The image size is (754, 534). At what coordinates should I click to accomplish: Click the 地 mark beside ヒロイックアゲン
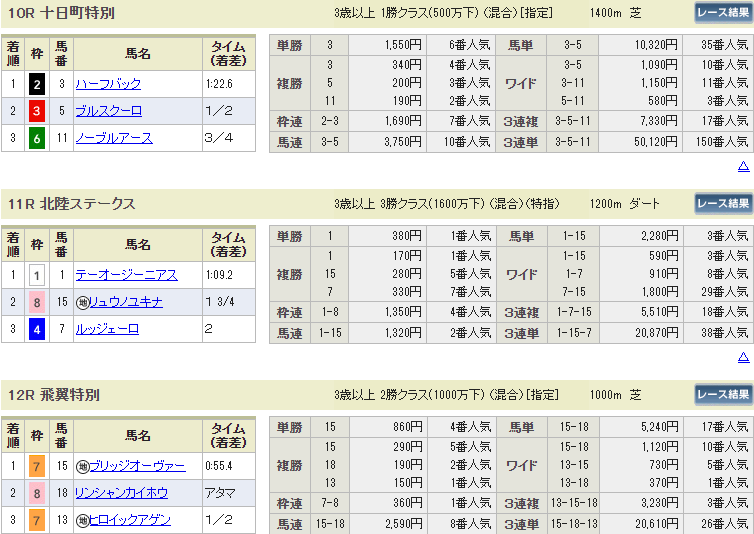click(x=83, y=521)
